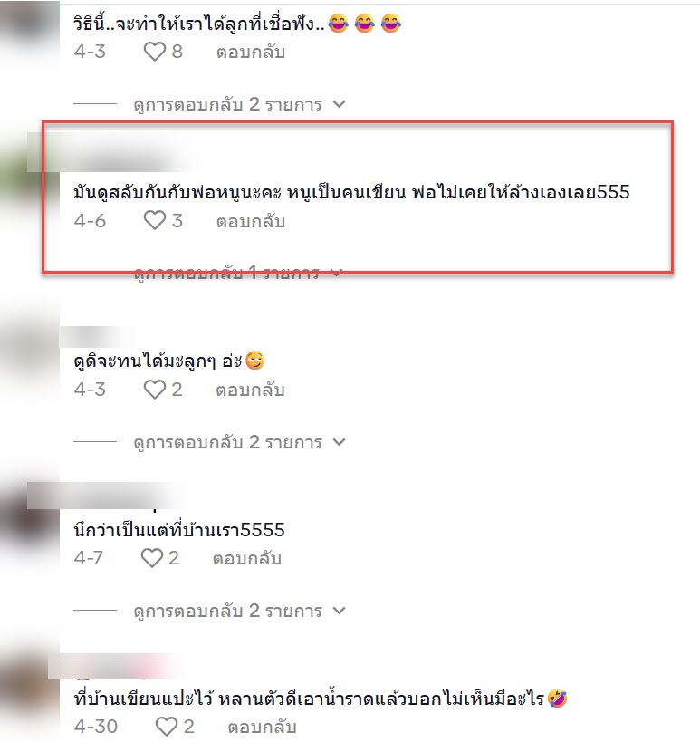The height and width of the screenshot is (742, 700).
Task: Reply to the comment dated 4-30
Action: tap(262, 727)
